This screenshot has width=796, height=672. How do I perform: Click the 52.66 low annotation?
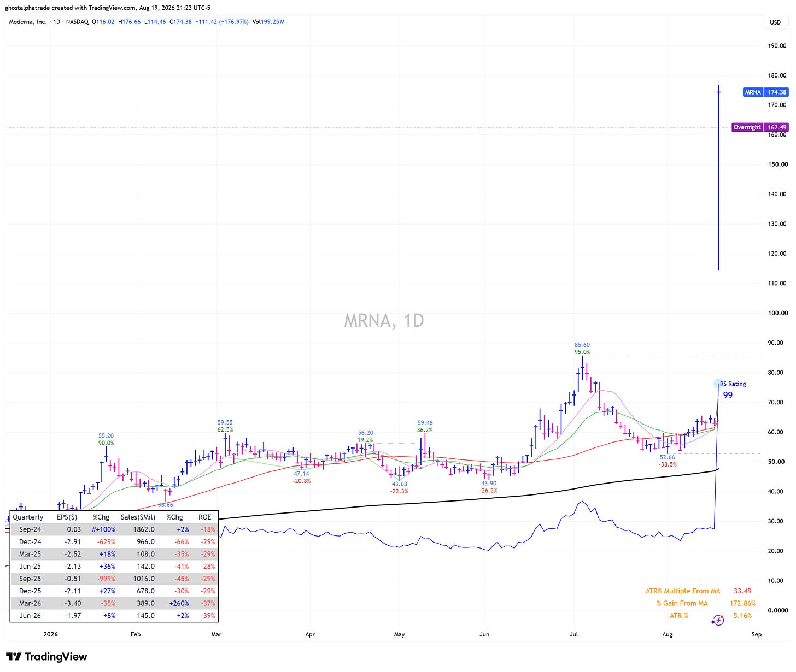click(x=668, y=457)
